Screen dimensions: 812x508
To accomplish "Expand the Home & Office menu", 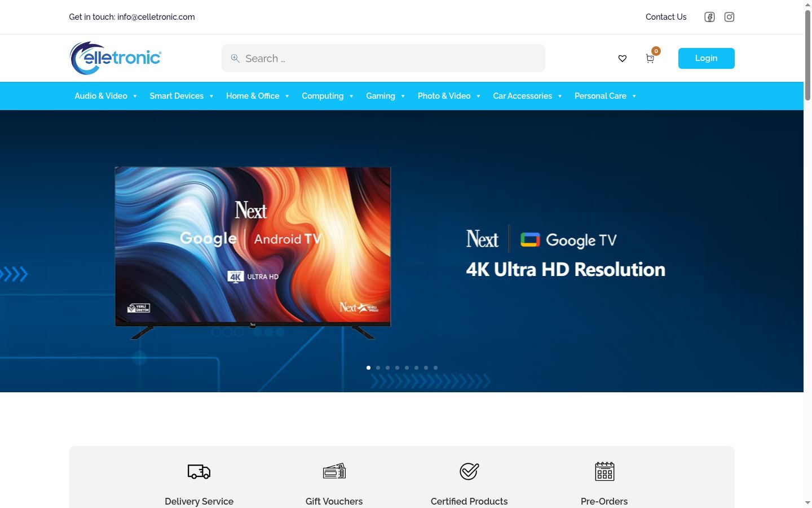I will pos(258,96).
